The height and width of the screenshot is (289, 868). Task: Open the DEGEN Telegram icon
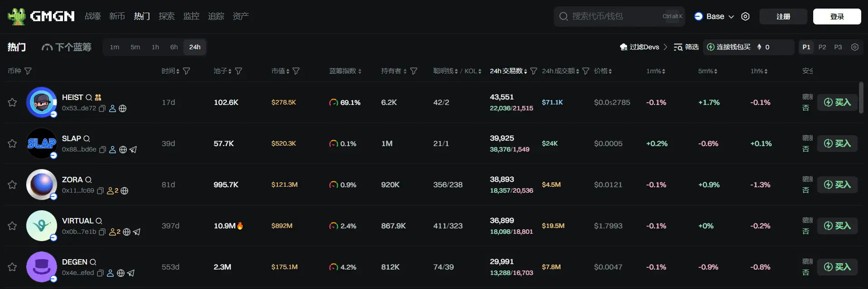[131, 273]
